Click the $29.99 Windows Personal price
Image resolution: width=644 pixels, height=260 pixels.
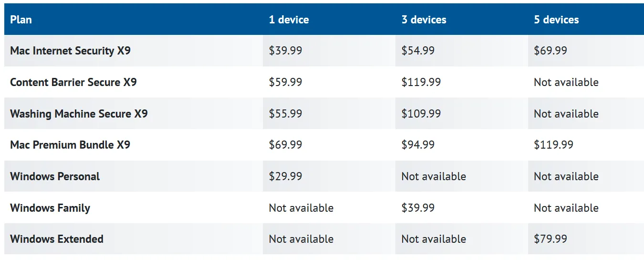tap(285, 176)
